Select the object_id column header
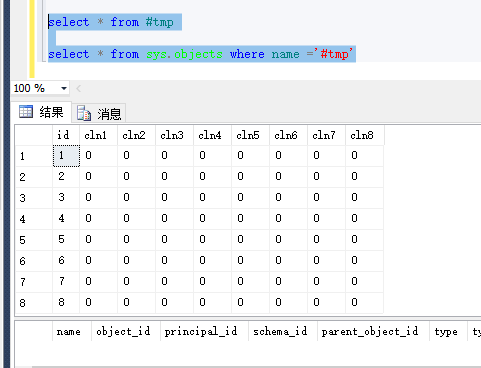 pos(126,331)
